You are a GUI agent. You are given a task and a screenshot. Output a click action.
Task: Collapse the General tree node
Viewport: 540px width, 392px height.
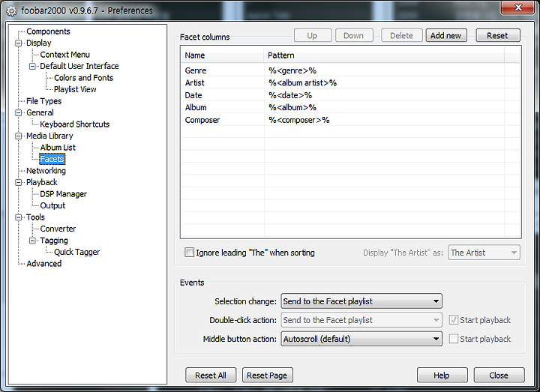point(19,112)
